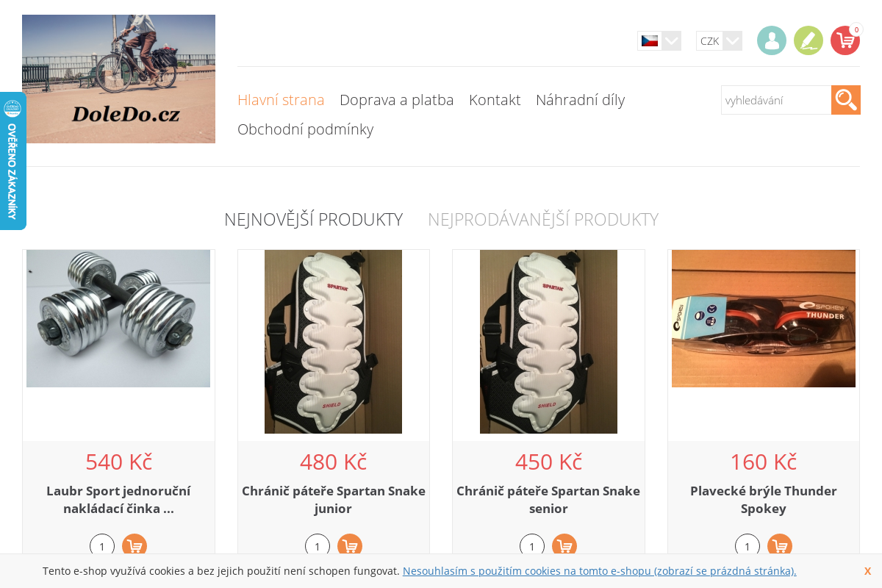The image size is (882, 588).
Task: Expand the CZK currency dropdown
Action: [719, 40]
